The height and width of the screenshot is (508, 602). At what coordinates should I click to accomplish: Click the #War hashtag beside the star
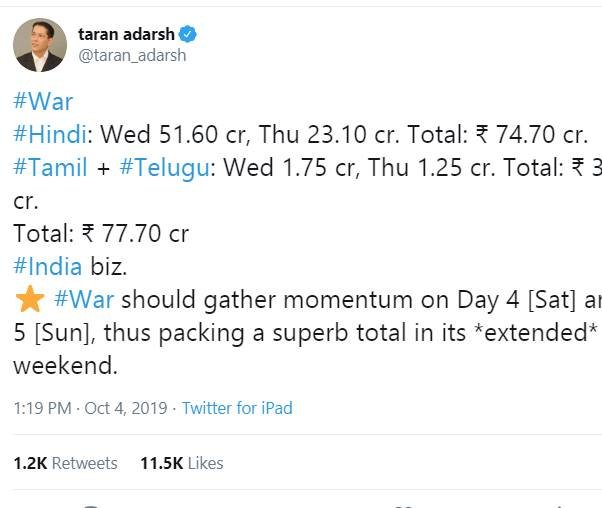coord(85,298)
